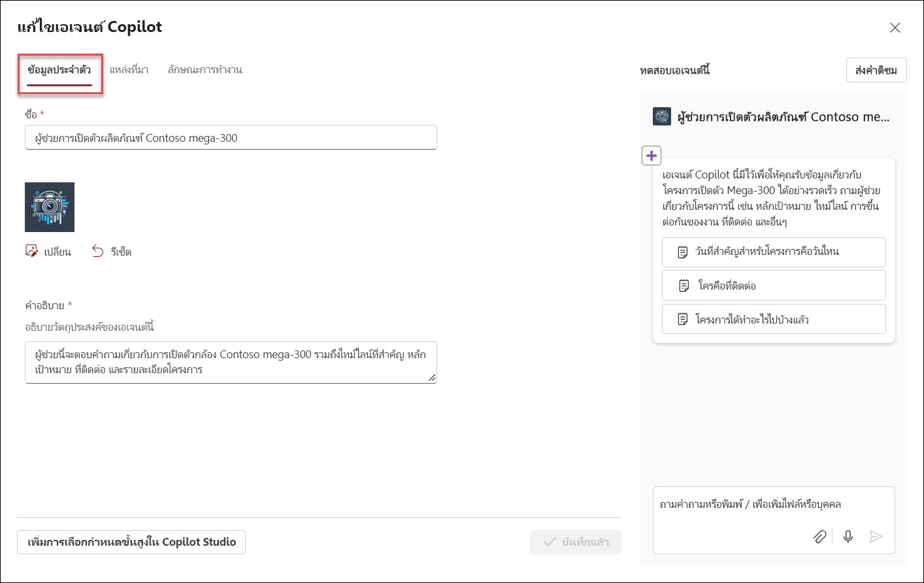Click the microphone icon
This screenshot has width=924, height=583.
point(848,537)
